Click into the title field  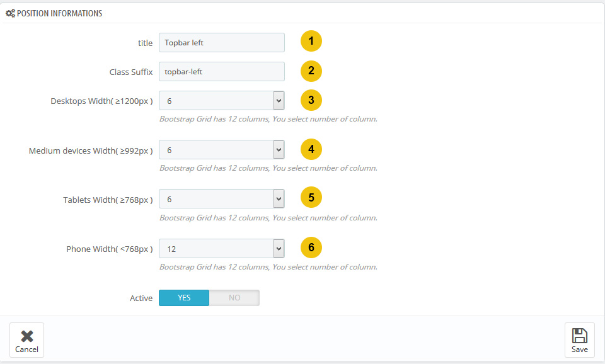tap(222, 42)
